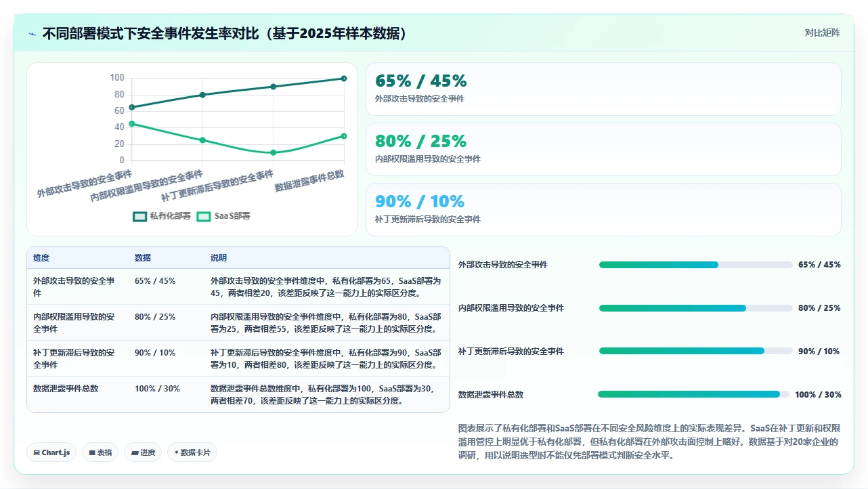This screenshot has height=489, width=868.
Task: Click the description mentioning 两者相差70
Action: tap(322, 395)
